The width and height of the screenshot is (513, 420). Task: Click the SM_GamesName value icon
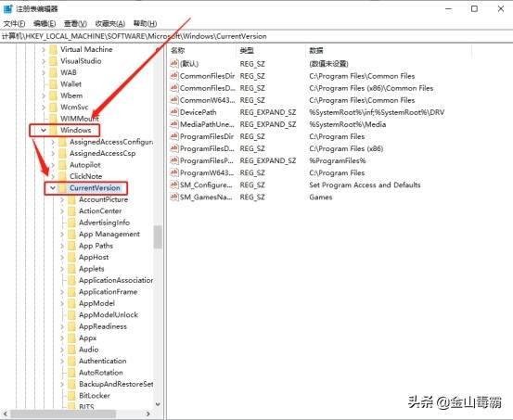click(x=174, y=197)
